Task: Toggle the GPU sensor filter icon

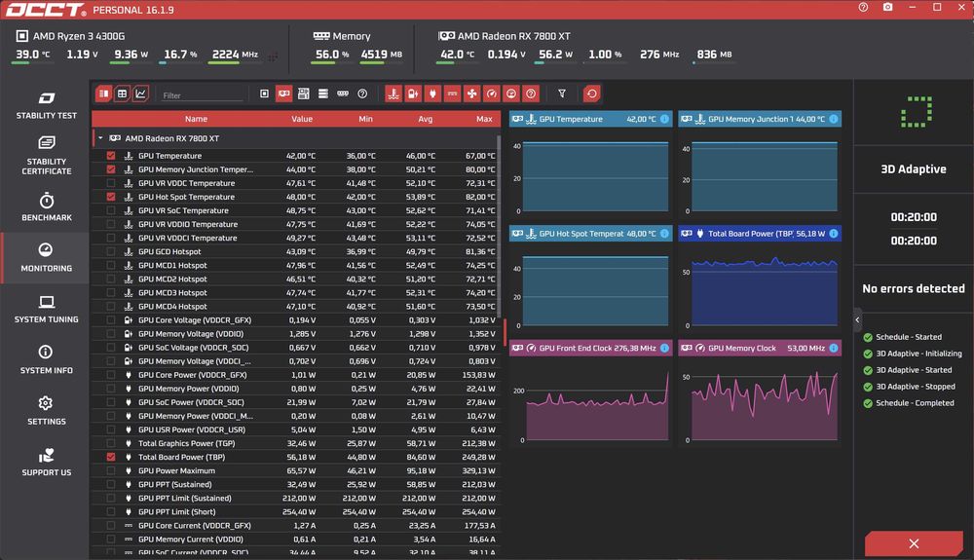Action: click(x=283, y=93)
